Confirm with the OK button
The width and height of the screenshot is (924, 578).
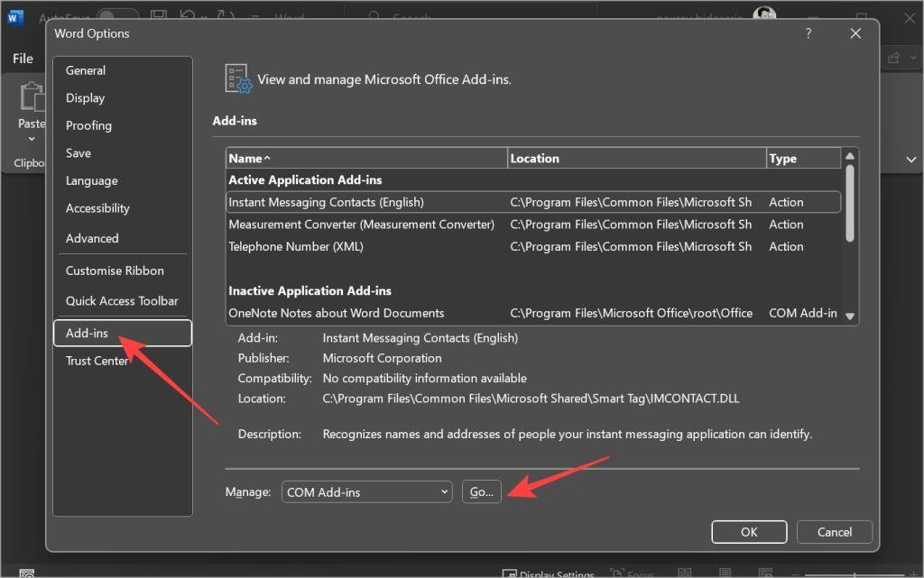pos(749,532)
